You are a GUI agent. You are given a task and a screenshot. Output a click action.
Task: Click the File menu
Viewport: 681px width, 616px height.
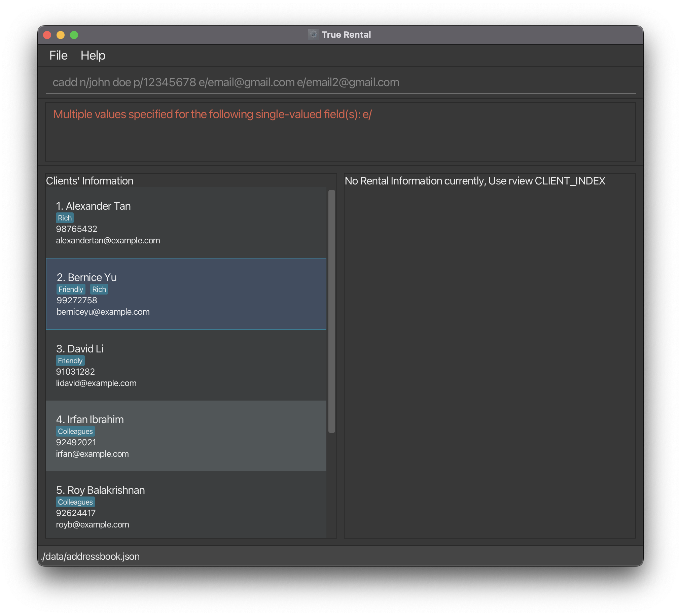pyautogui.click(x=58, y=55)
